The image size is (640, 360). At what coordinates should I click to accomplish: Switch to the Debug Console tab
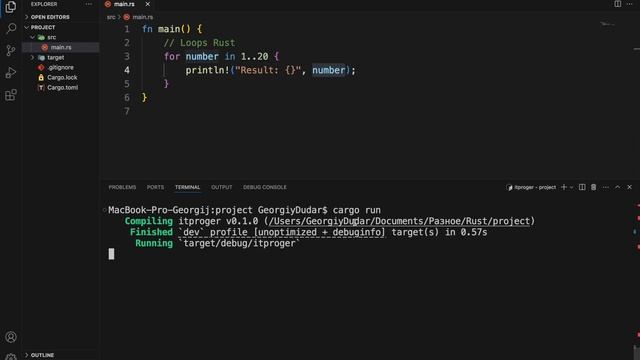pos(264,187)
